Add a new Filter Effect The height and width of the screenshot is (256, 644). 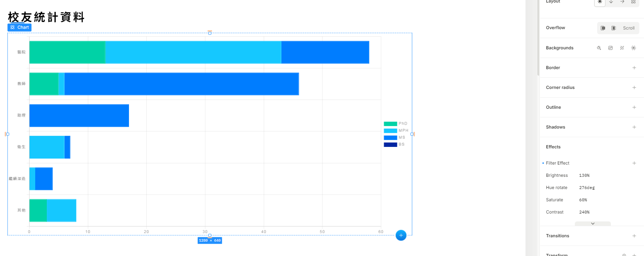pyautogui.click(x=634, y=163)
